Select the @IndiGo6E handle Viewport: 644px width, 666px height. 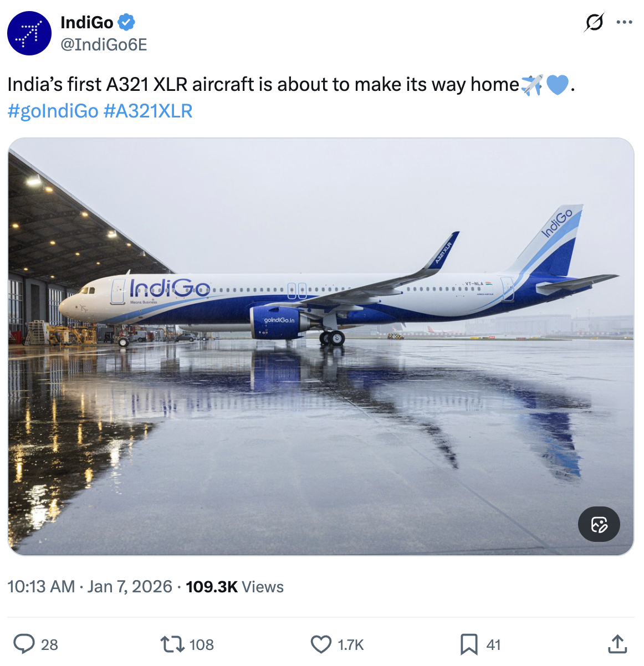(102, 45)
